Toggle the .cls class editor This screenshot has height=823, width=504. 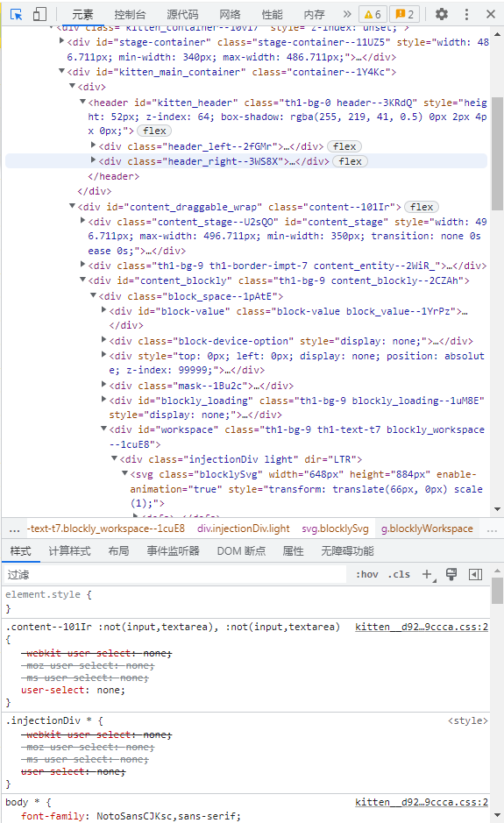click(x=399, y=575)
